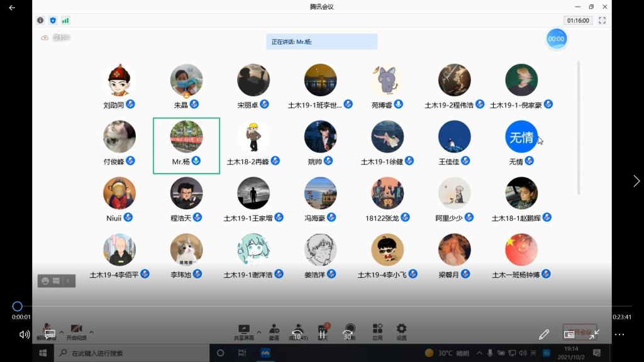Click the blue security shield icon
The image size is (644, 362).
53,20
